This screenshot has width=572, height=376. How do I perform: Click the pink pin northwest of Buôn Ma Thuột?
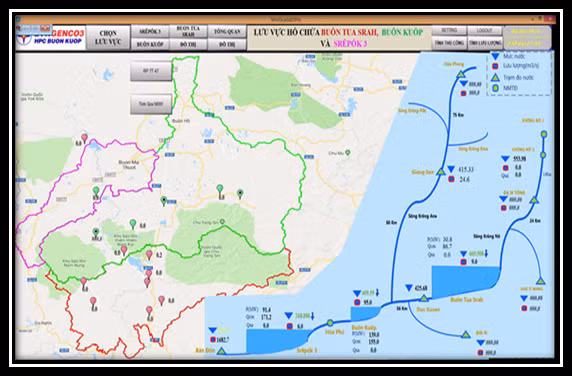(84, 138)
